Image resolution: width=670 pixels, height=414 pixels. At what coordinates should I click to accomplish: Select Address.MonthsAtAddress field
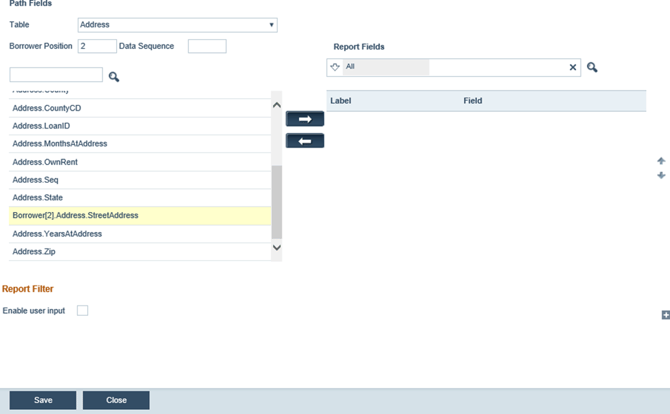[x=140, y=143]
